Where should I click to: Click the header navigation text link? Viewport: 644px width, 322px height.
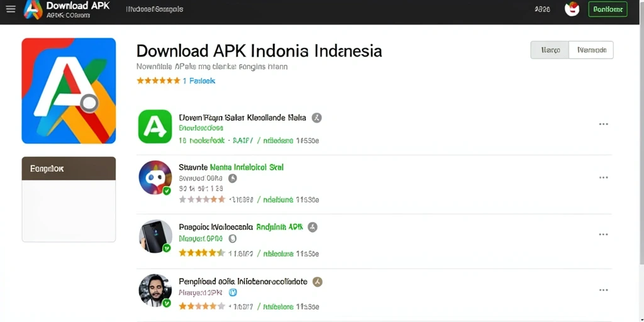coord(155,9)
